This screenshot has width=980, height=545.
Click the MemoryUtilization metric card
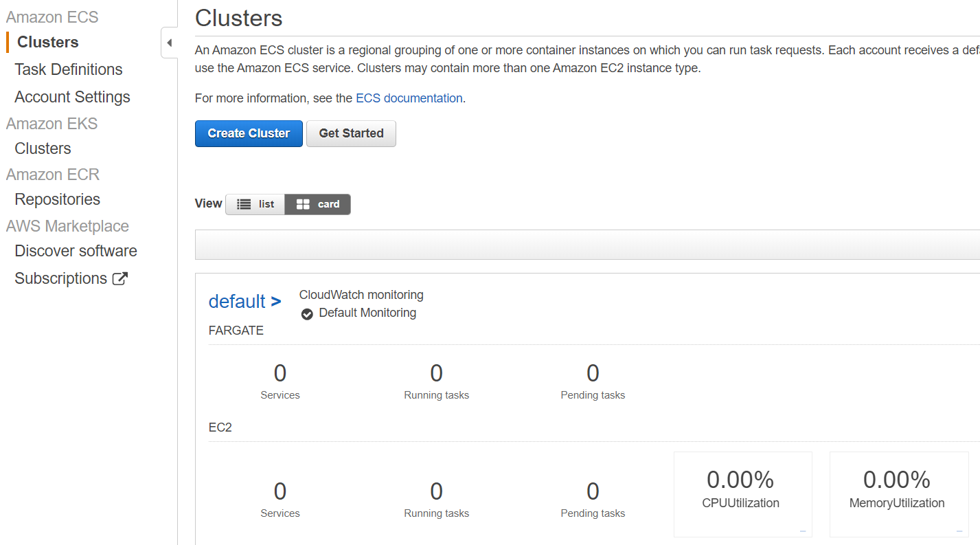(x=899, y=494)
